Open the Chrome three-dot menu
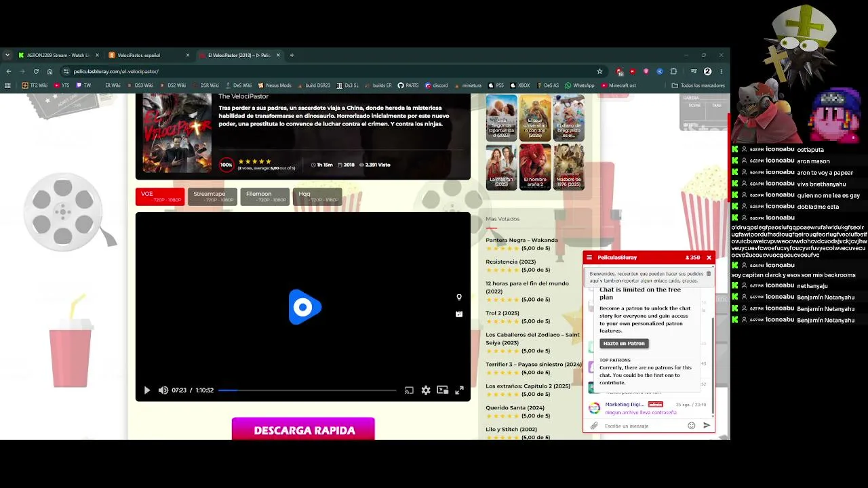 (721, 71)
